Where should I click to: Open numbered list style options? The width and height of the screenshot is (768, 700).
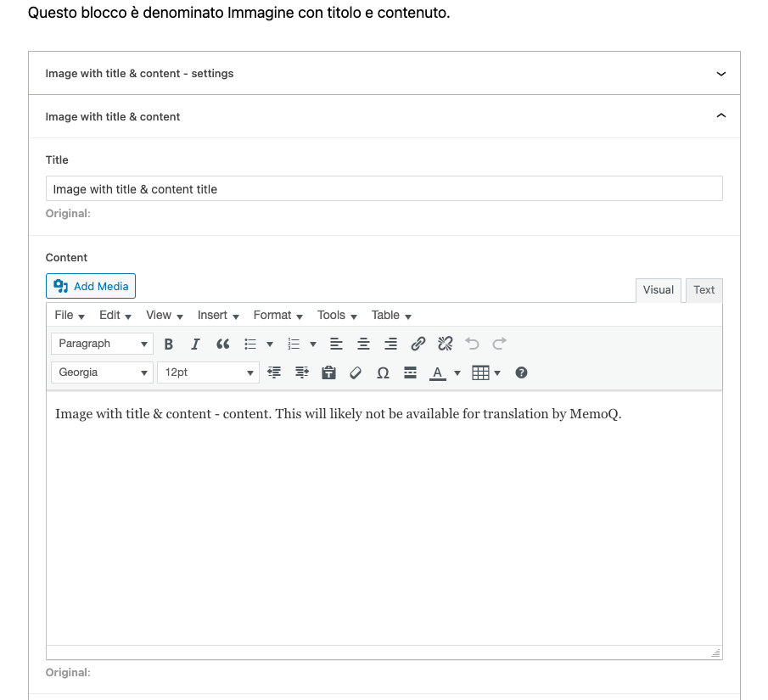coord(313,344)
